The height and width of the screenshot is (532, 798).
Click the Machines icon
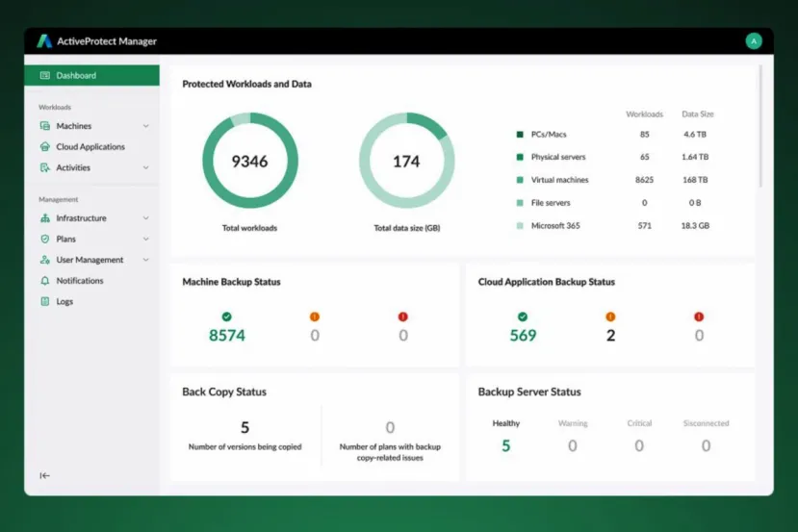click(x=45, y=126)
